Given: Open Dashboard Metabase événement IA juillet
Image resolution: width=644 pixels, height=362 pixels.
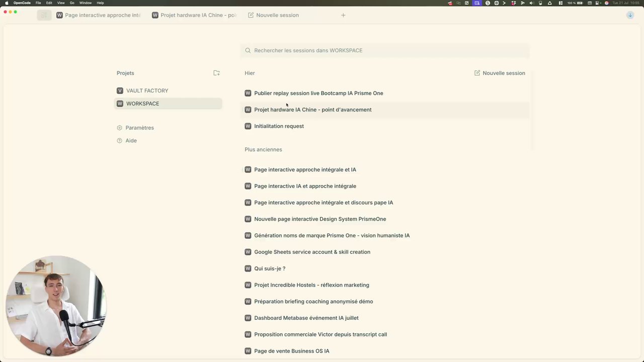Looking at the screenshot, I should 385,318.
